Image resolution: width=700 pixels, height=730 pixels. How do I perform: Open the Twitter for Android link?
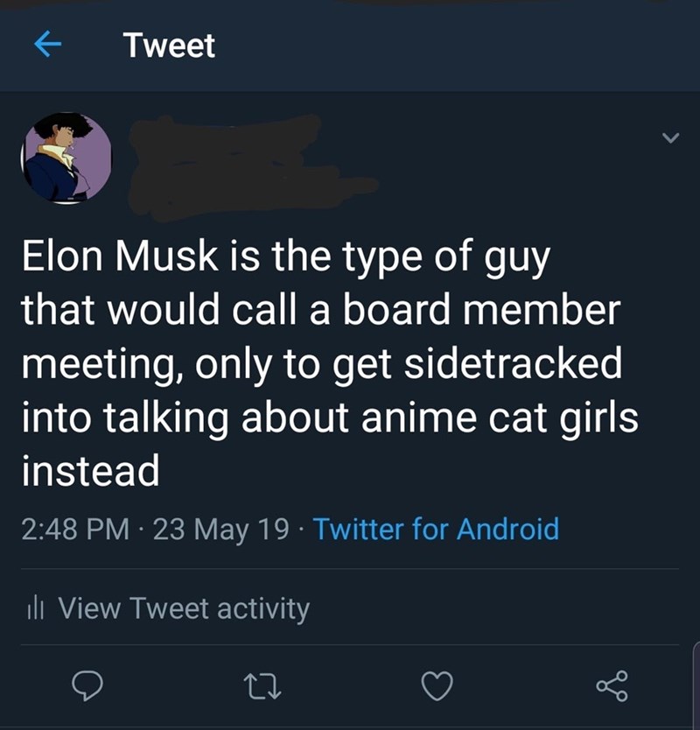(436, 529)
